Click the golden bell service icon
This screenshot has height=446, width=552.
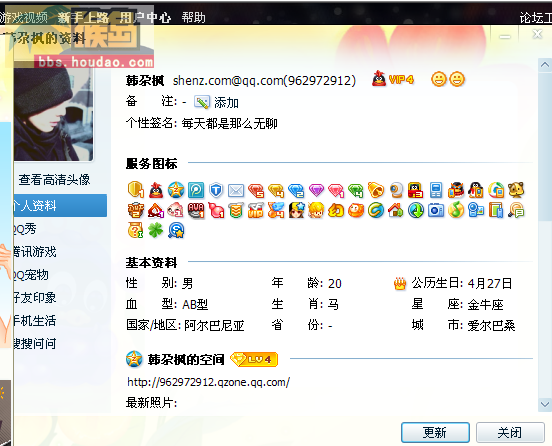pos(376,190)
